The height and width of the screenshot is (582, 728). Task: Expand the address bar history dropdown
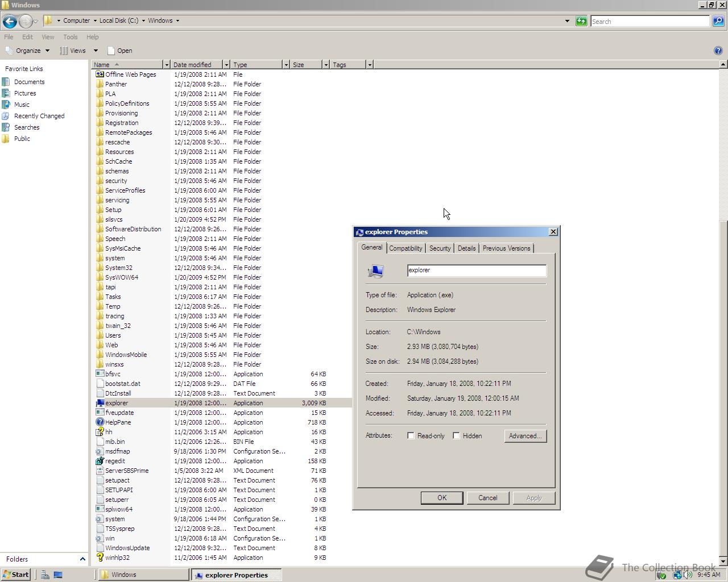tap(567, 21)
